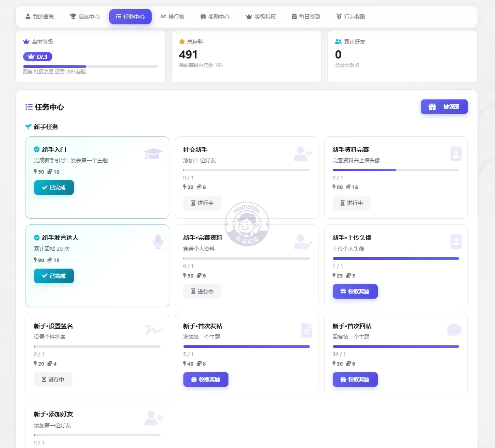Click signature icon on 新手•设置签名 card
Viewport: 495px width, 448px height.
click(154, 330)
